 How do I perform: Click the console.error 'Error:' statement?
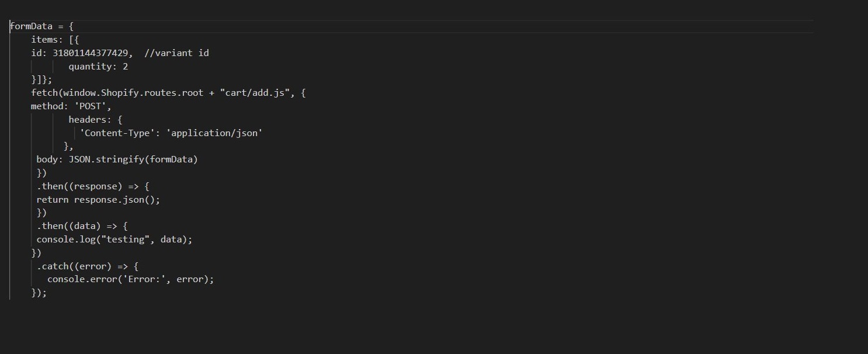tap(131, 279)
